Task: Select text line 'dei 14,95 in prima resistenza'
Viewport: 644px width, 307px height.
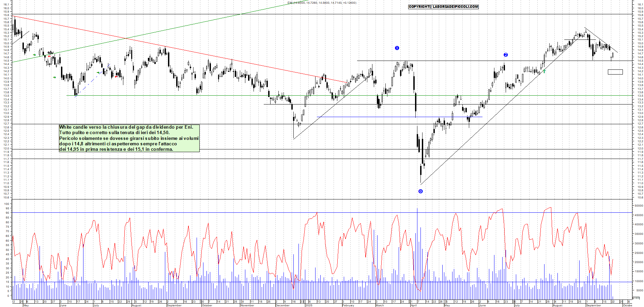Action: (116, 149)
